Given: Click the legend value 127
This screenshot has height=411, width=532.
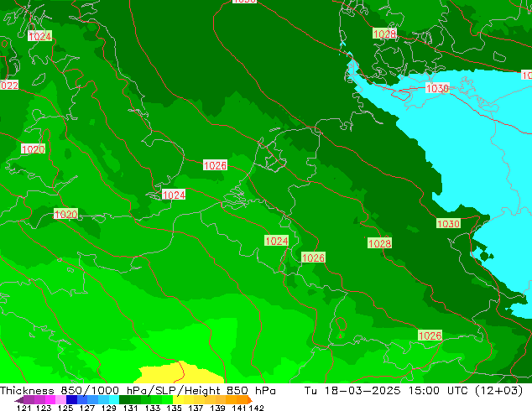Looking at the screenshot, I should point(87,408).
